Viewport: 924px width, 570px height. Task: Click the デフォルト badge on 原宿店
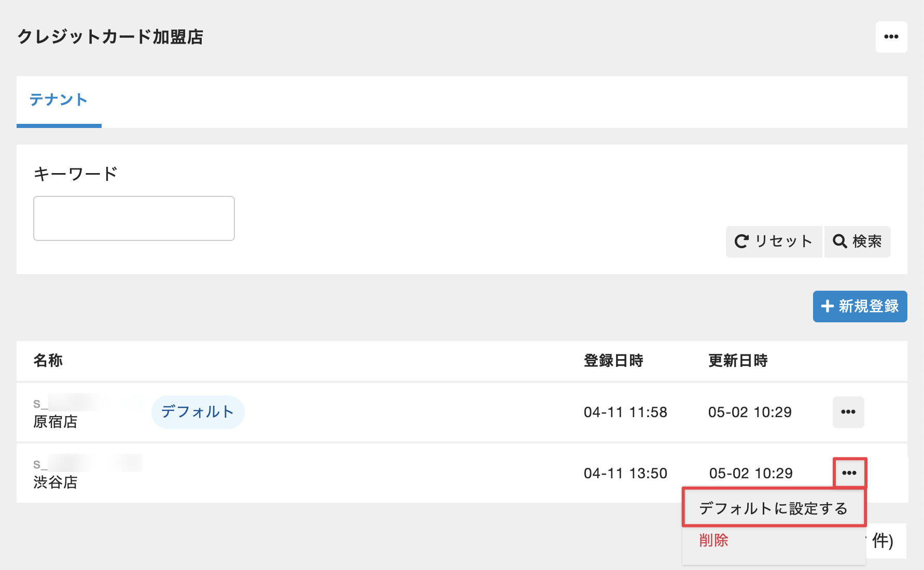click(x=198, y=412)
